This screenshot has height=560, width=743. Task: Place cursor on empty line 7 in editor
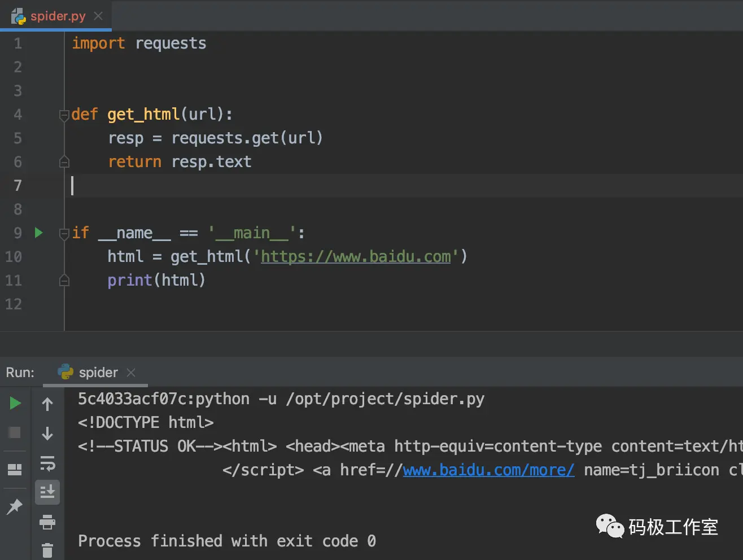coord(404,186)
